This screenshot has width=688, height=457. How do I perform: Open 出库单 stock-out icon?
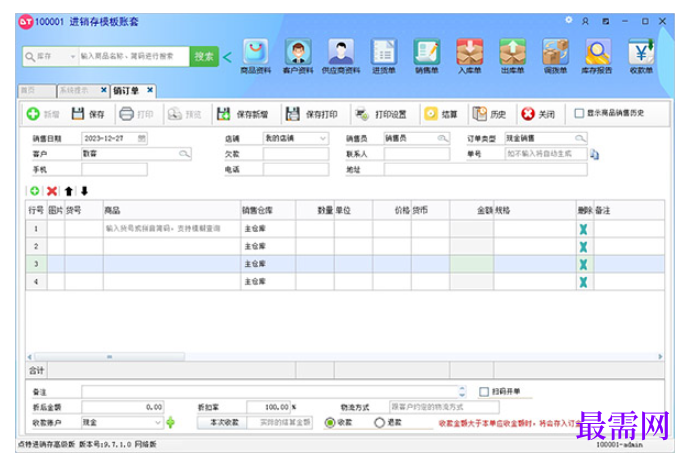click(512, 56)
